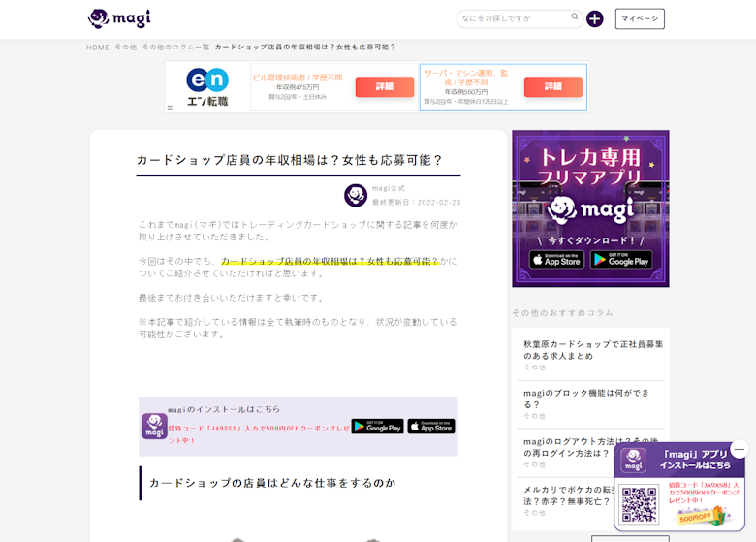
Task: Click the エン転職 ad logo
Action: [206, 86]
